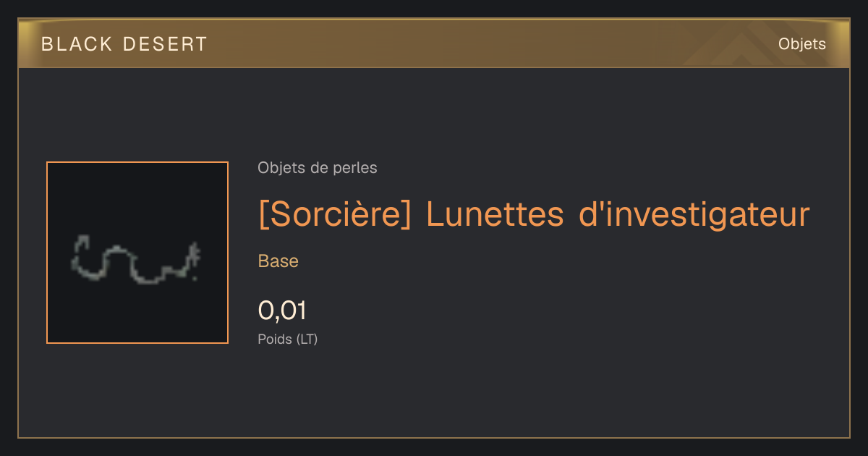Click the faded chevron emblem in header
The image size is (868, 456).
tap(739, 46)
